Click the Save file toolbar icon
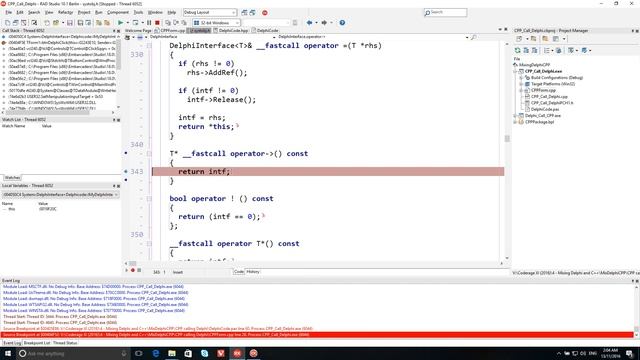 (x=70, y=23)
